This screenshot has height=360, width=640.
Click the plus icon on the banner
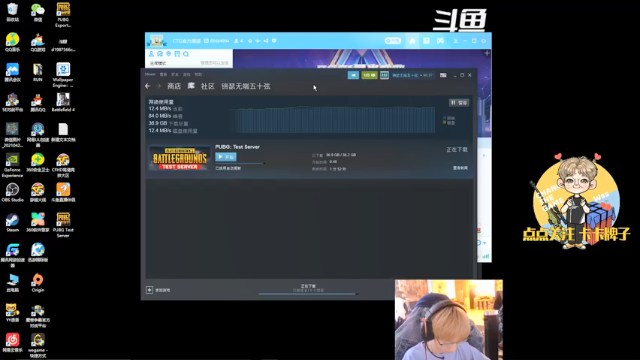[487, 53]
